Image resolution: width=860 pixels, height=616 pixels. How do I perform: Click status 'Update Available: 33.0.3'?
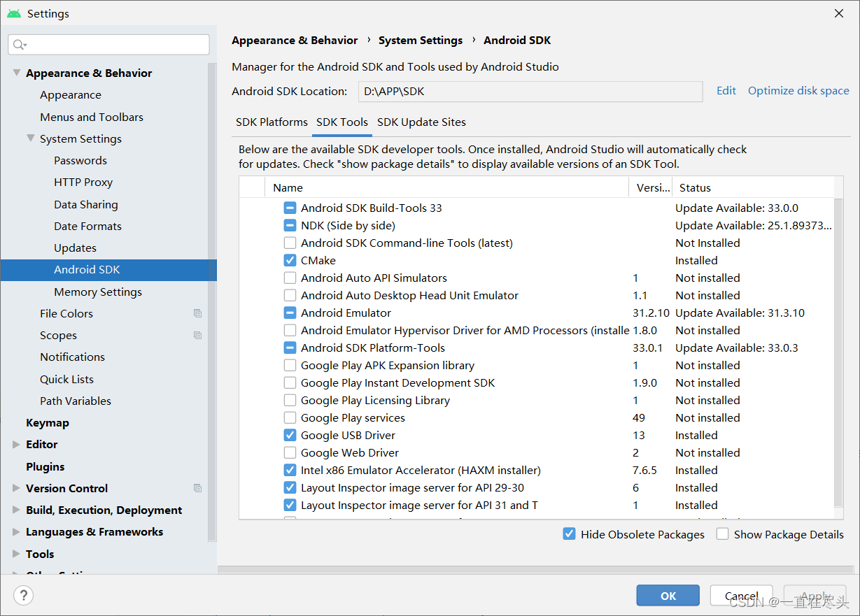737,348
